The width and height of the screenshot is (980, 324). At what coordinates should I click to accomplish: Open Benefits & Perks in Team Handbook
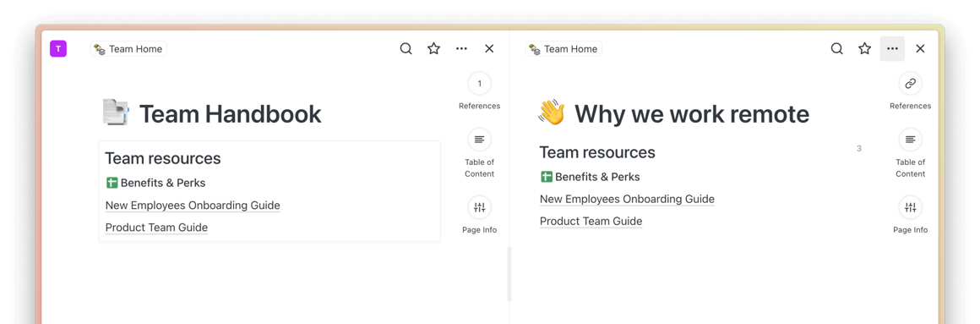click(x=162, y=184)
